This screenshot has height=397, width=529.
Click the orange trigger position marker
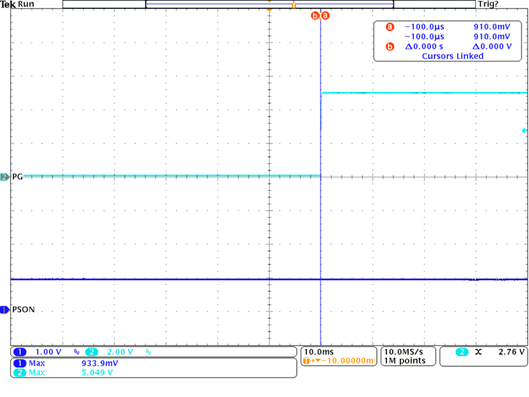tap(269, 10)
